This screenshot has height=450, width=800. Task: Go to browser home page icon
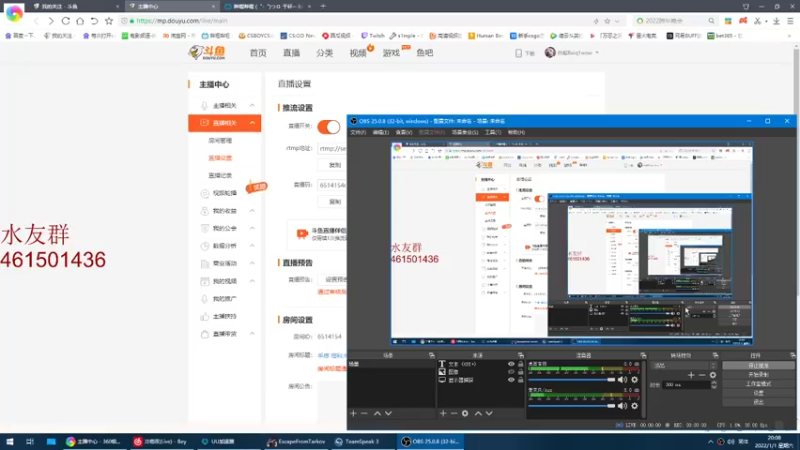pyautogui.click(x=80, y=21)
